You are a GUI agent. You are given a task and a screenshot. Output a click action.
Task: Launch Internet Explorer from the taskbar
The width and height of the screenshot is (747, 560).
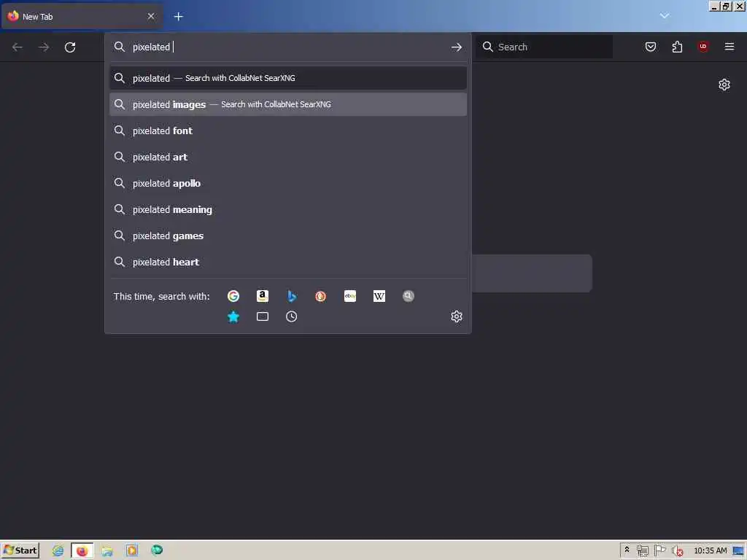click(x=58, y=551)
